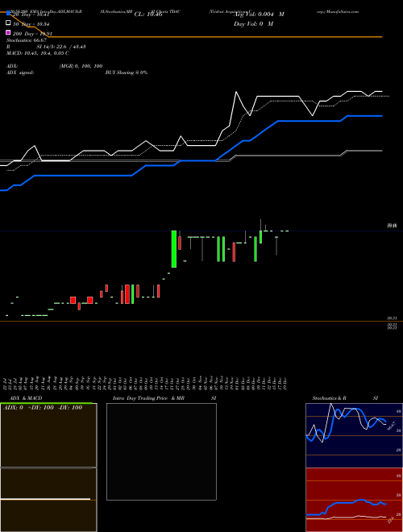This screenshot has height=532, width=403.
Task: Click the large green candlestick in the price chart
Action: click(174, 249)
